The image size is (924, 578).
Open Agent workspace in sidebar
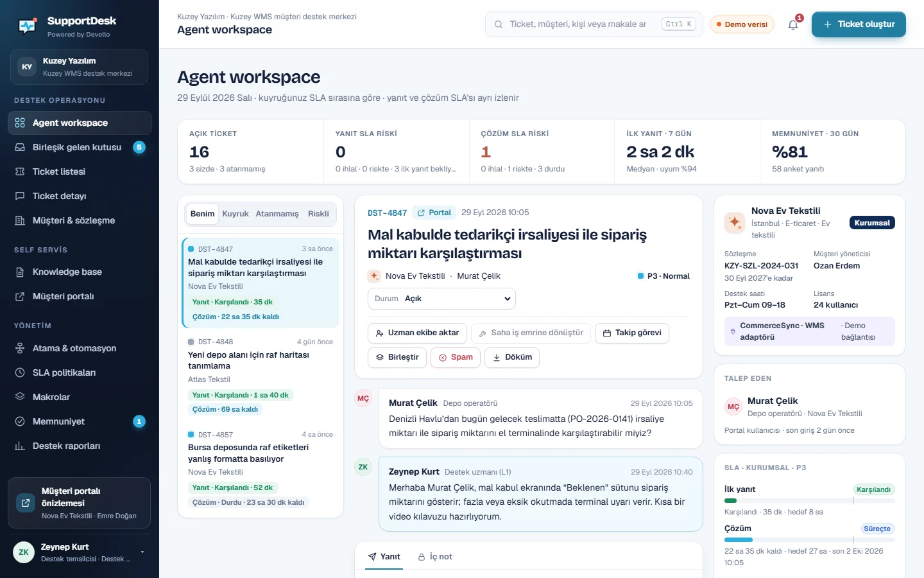(x=80, y=123)
